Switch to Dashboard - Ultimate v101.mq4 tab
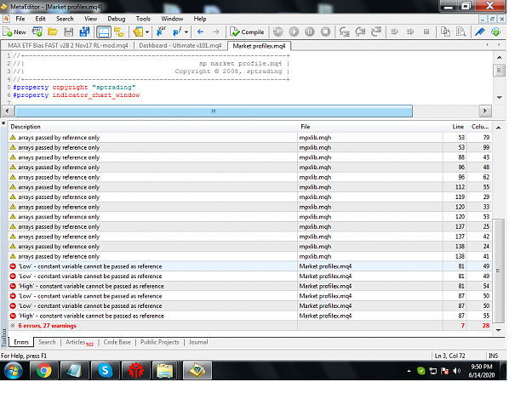The height and width of the screenshot is (399, 532). (x=180, y=45)
